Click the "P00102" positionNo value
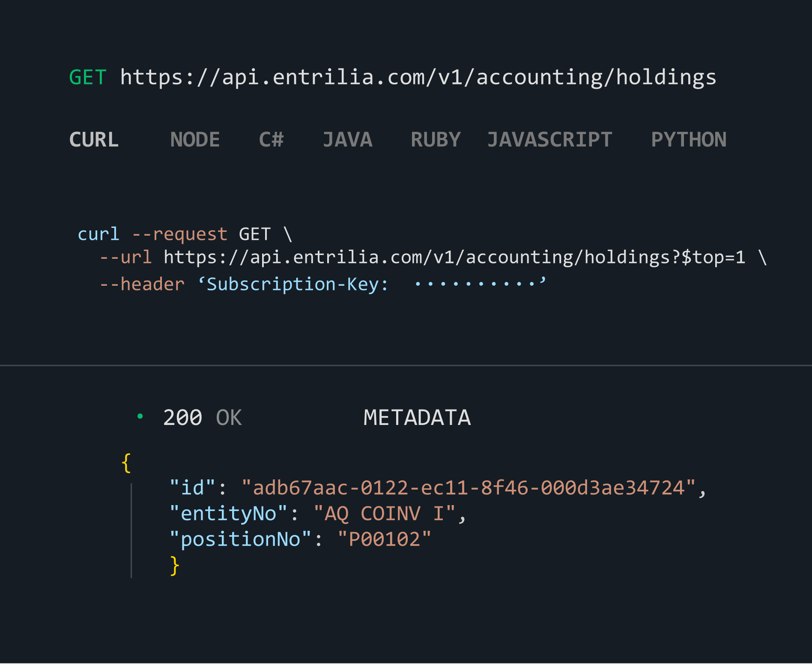 [384, 539]
